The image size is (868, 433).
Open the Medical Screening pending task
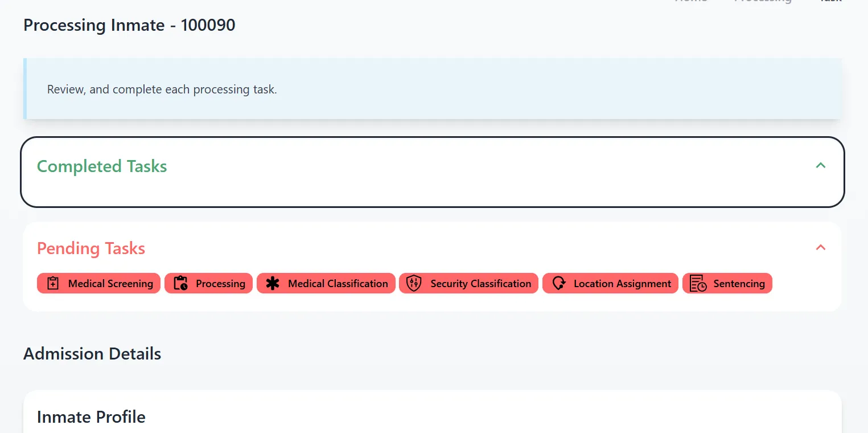[x=98, y=283]
